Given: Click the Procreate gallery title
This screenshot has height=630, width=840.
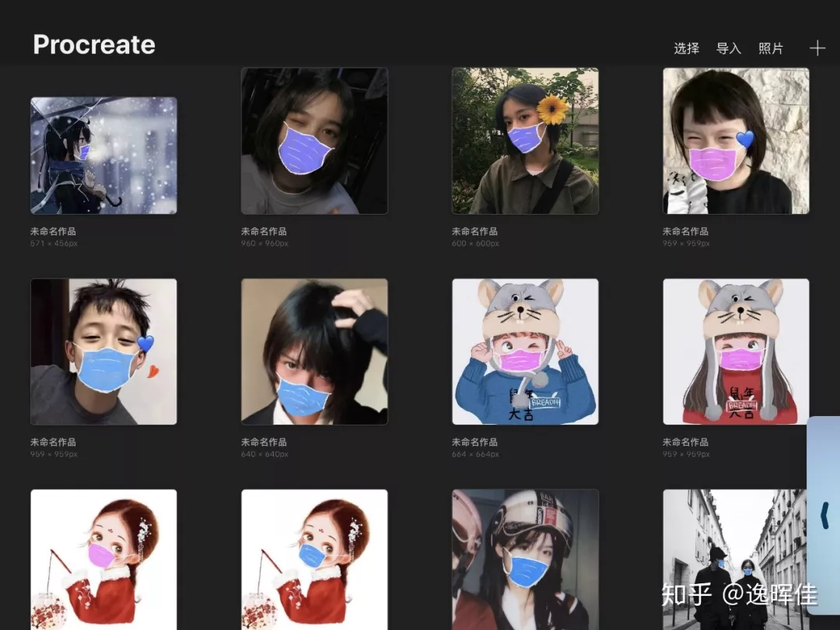Looking at the screenshot, I should tap(94, 45).
